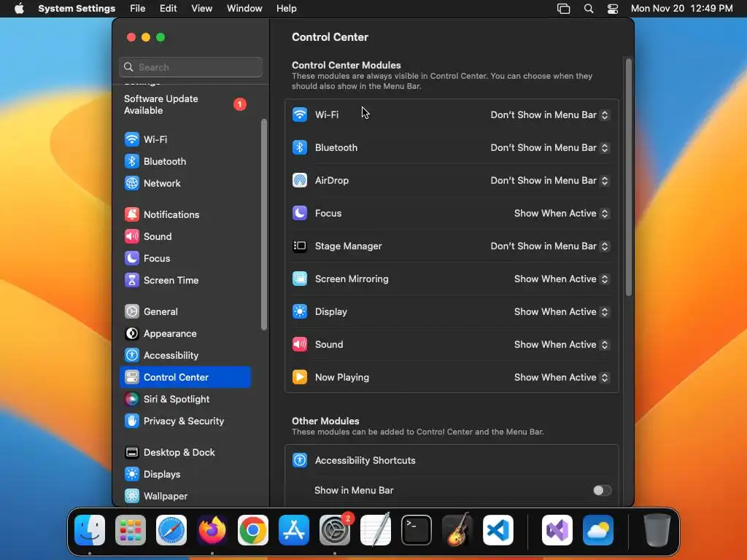747x560 pixels.
Task: Open Appearance settings
Action: click(185, 334)
